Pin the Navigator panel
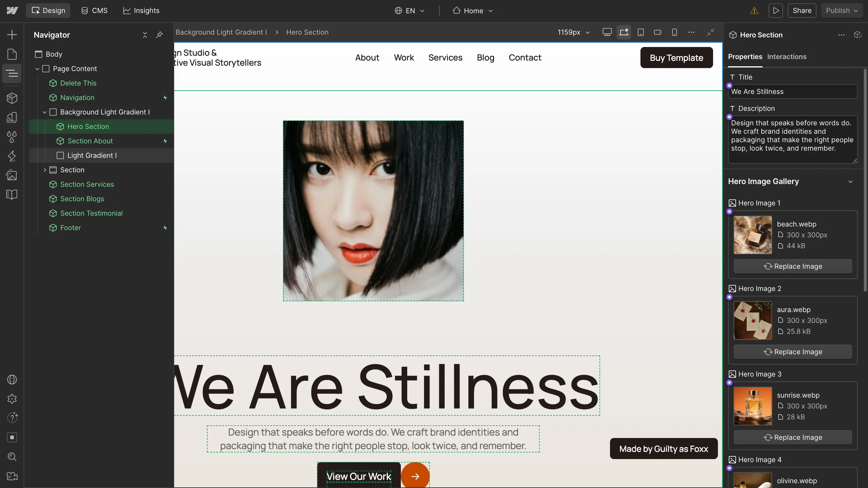 (x=159, y=35)
